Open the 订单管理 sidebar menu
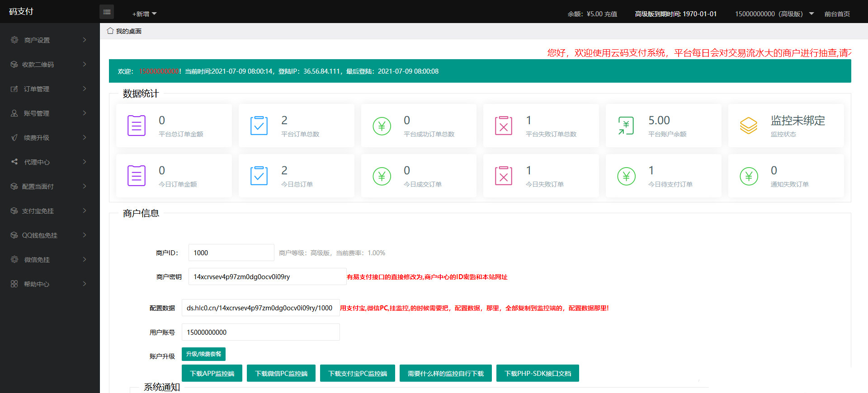 50,89
